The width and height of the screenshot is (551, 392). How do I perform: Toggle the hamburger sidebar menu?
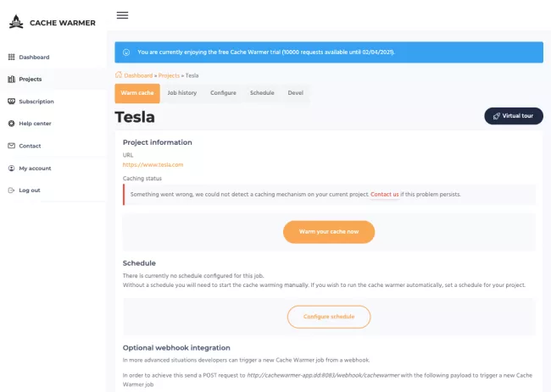[x=122, y=15]
